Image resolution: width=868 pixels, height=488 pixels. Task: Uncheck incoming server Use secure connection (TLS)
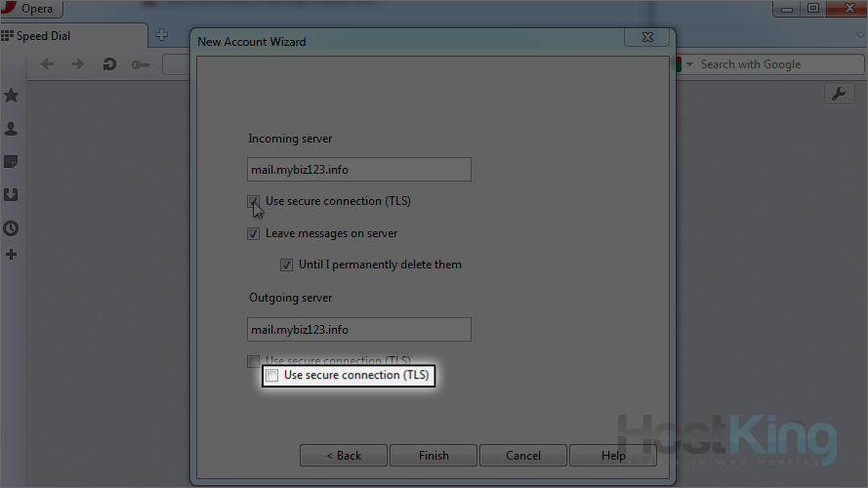click(x=254, y=202)
